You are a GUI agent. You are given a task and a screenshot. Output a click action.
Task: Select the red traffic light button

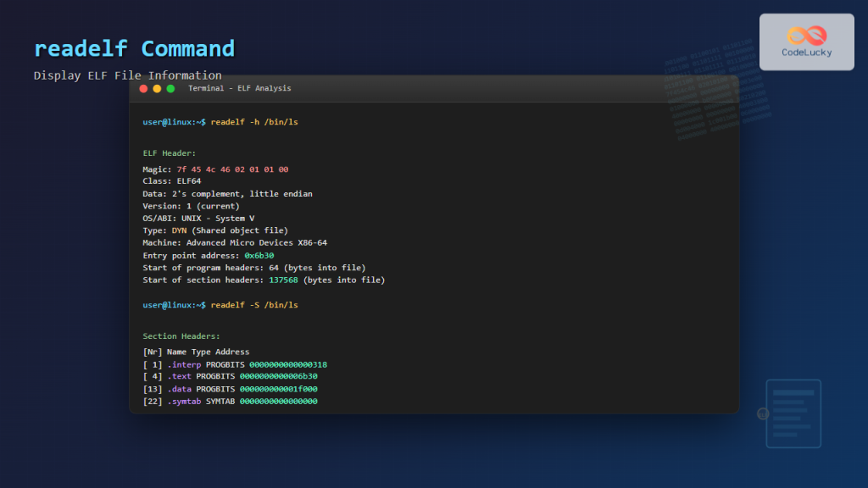(144, 87)
